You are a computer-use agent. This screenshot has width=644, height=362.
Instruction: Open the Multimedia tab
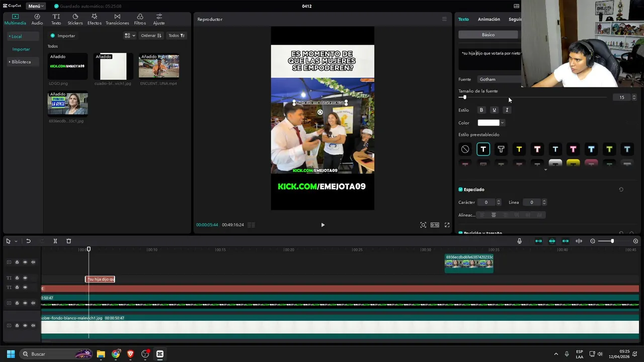tap(15, 19)
